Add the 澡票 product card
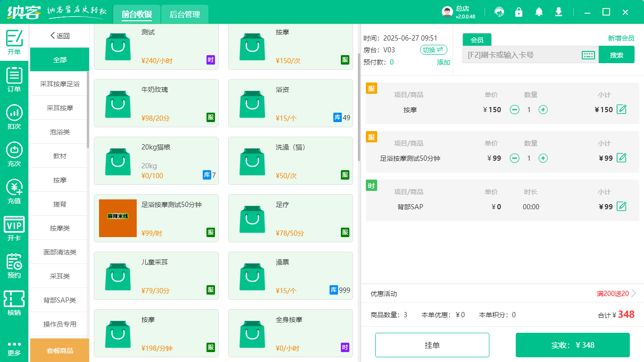The width and height of the screenshot is (644, 362). click(x=290, y=276)
